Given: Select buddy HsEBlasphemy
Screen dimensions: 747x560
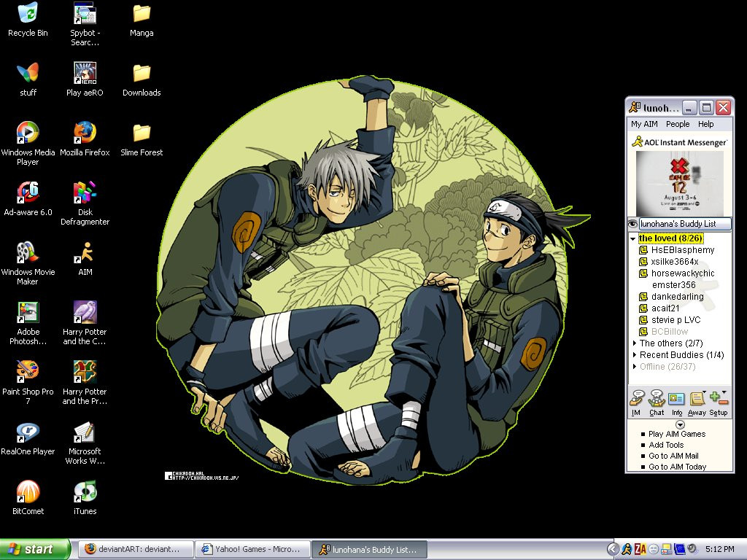Looking at the screenshot, I should point(682,250).
